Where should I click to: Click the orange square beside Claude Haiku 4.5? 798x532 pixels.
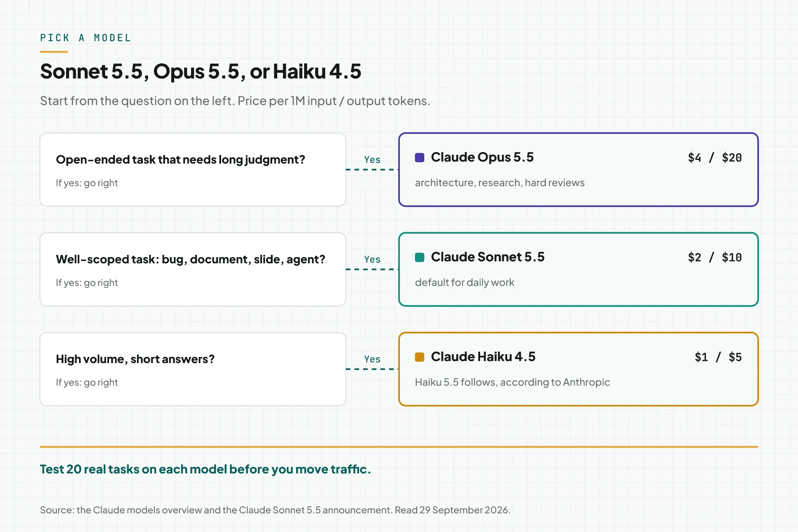tap(419, 357)
